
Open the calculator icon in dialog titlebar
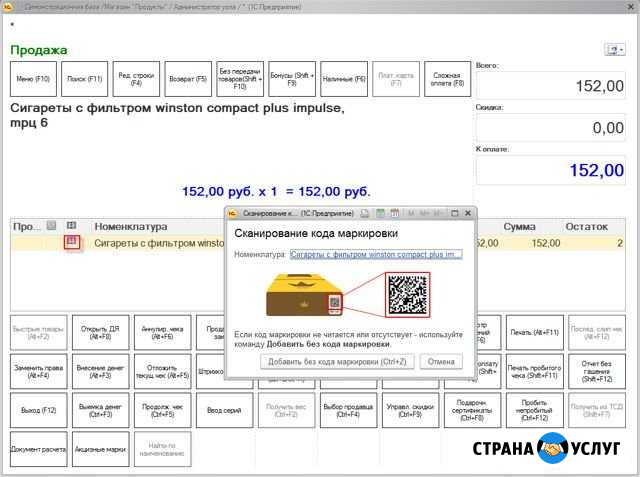point(380,213)
